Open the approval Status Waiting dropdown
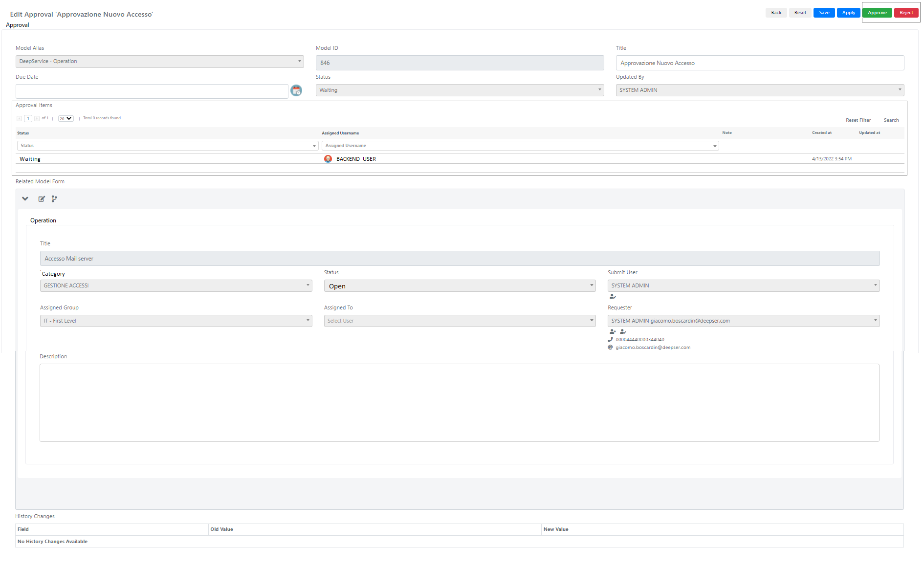924x568 pixels. 460,90
